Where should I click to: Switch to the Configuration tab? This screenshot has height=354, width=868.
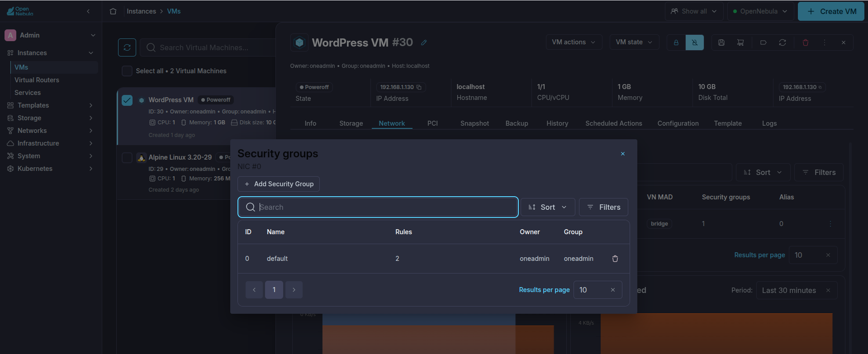[678, 123]
